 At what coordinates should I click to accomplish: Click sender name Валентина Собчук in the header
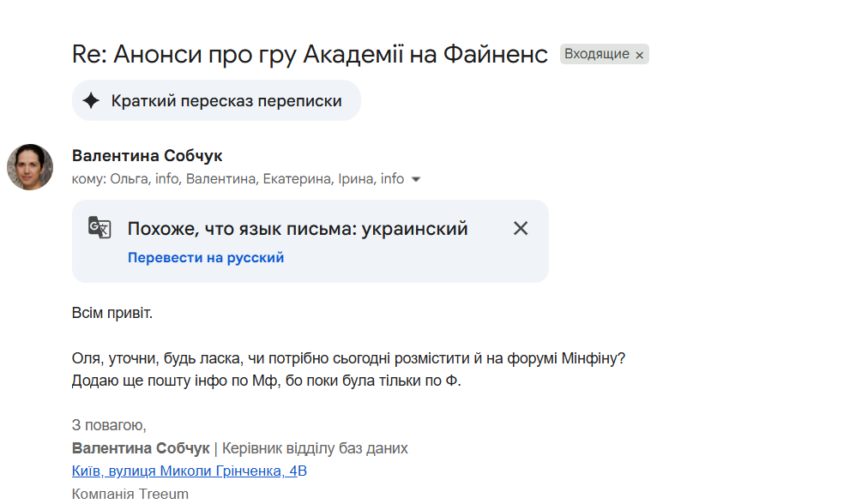click(148, 156)
